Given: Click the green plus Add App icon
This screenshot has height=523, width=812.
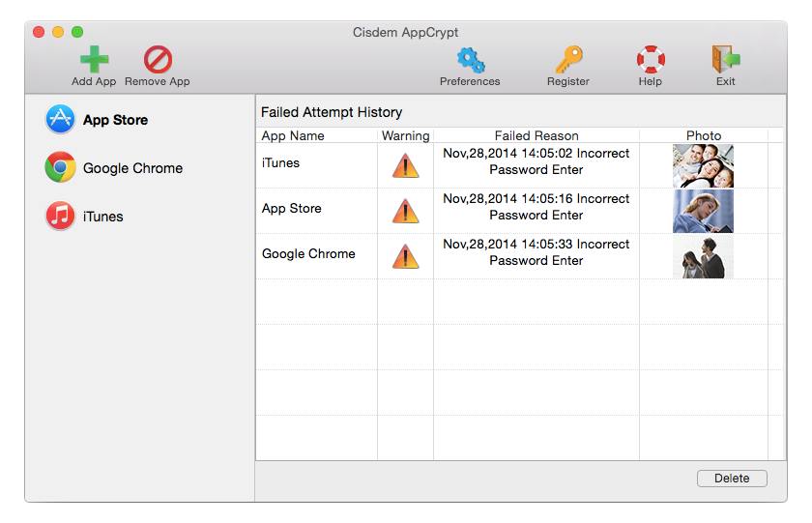Looking at the screenshot, I should click(95, 59).
